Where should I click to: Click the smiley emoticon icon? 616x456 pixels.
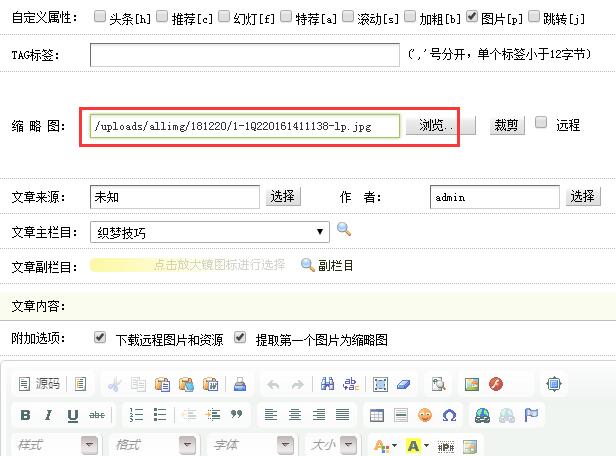[425, 415]
